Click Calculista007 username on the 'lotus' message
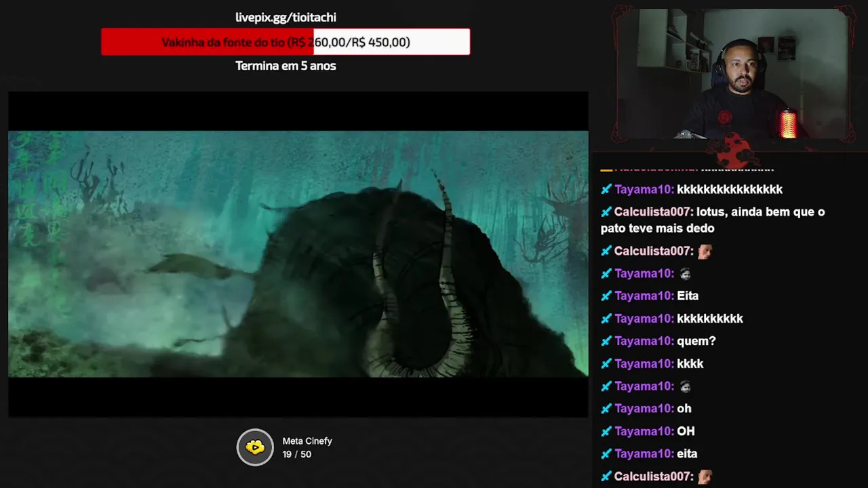Viewport: 868px width, 488px height. pos(654,211)
